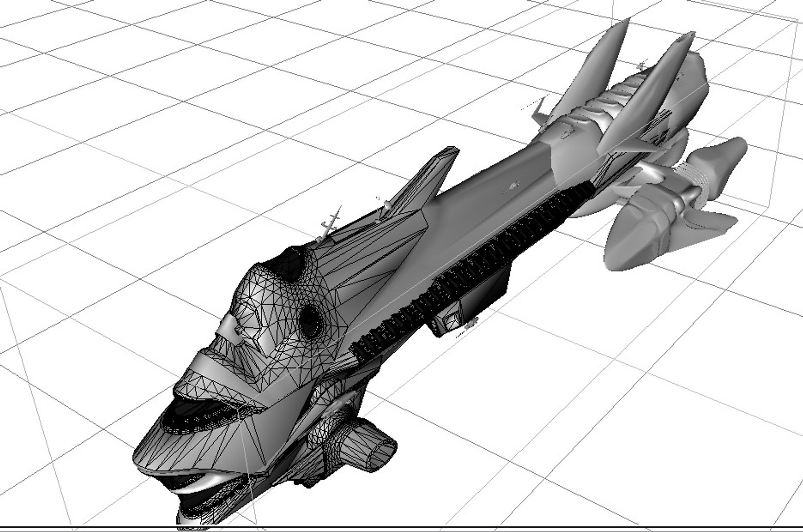Click the small antenna mast behind the head

coord(330,225)
